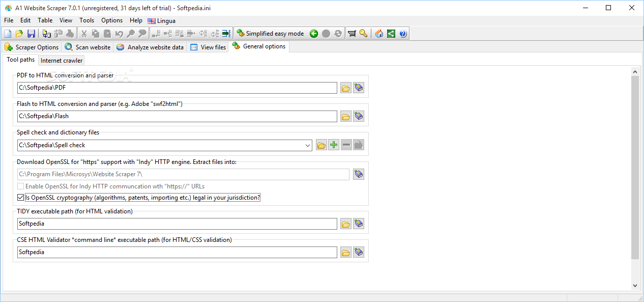Image resolution: width=644 pixels, height=302 pixels.
Task: Toggle Simplified easy mode button
Action: pos(270,34)
